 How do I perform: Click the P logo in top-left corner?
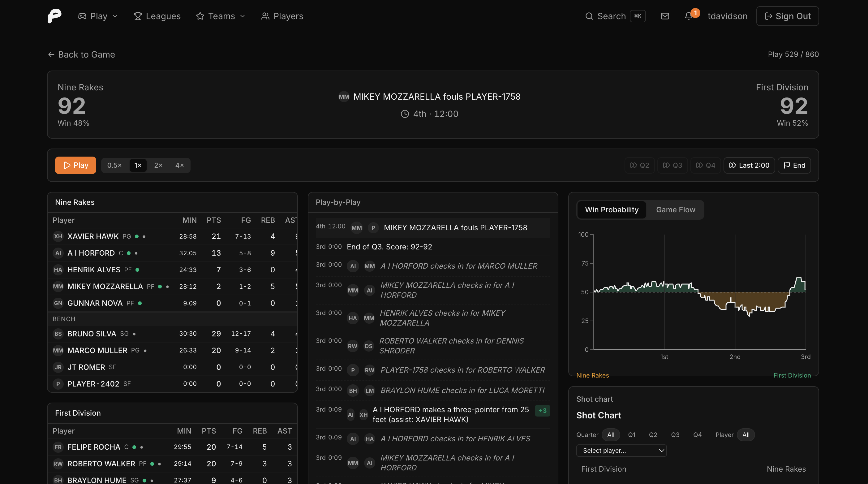point(54,16)
